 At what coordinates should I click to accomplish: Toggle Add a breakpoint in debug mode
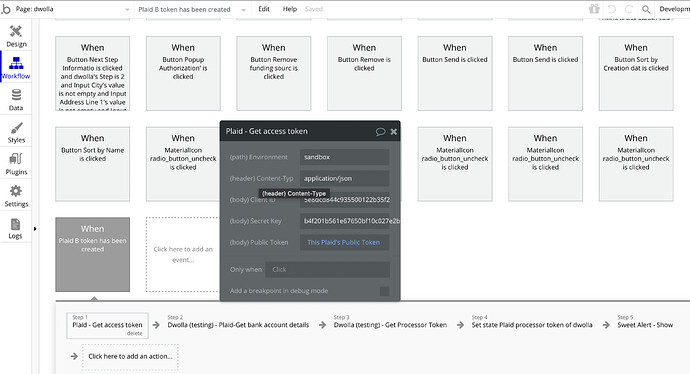pos(384,291)
